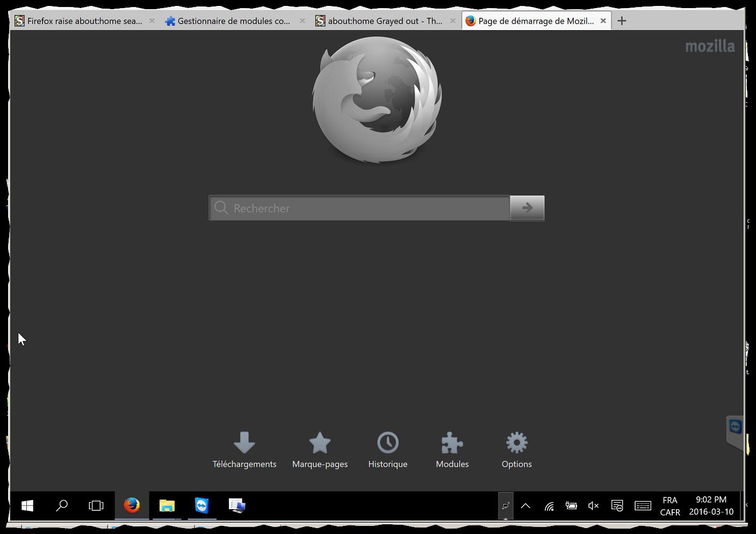Close the 'Firefox raise about:home sea...' tab
The height and width of the screenshot is (534, 756).
pos(152,21)
